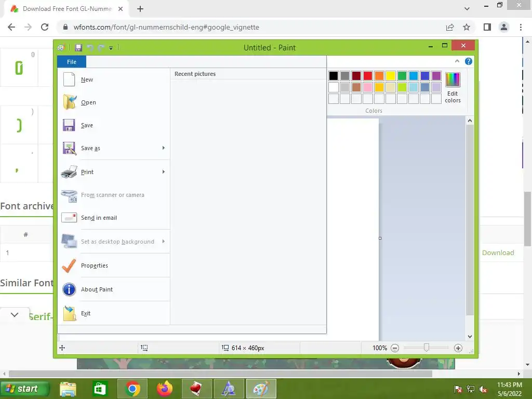Click the volume muted tray icon
The image size is (532, 399).
tap(483, 389)
